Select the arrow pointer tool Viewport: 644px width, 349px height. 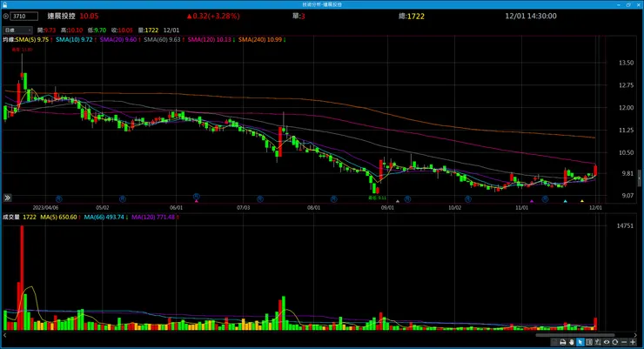click(580, 342)
